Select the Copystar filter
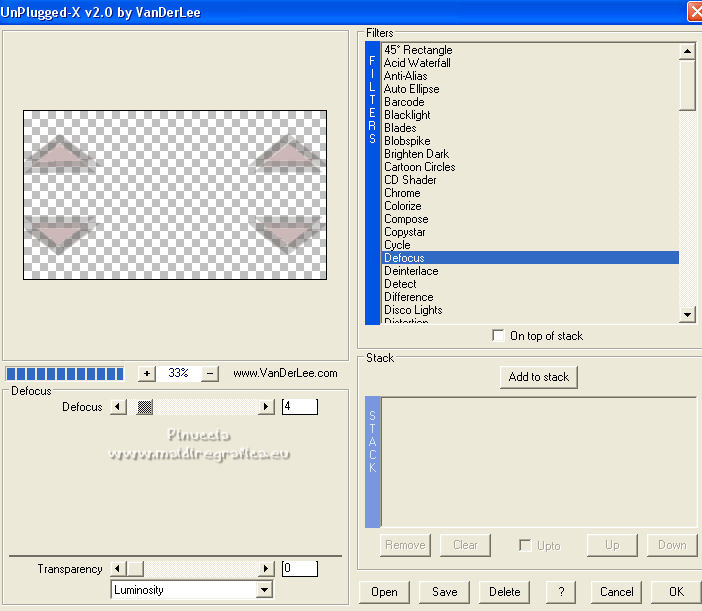This screenshot has width=702, height=611. click(x=531, y=231)
